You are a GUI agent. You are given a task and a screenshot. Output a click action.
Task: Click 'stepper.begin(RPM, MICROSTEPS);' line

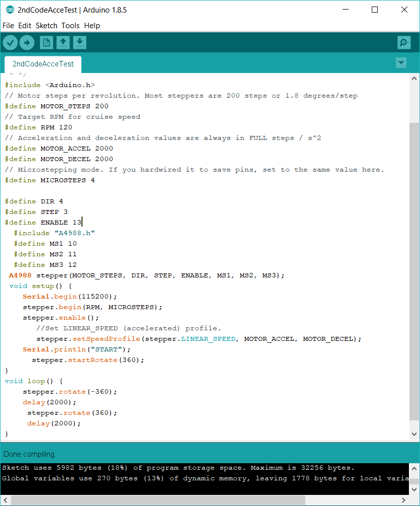[x=93, y=307]
